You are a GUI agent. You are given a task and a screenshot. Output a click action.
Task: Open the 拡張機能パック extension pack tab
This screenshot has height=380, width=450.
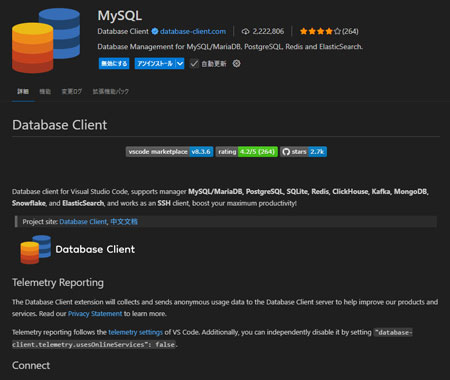click(110, 91)
